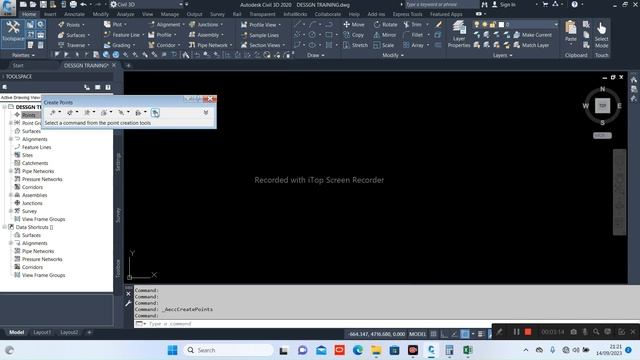
Task: Click the recorder camera screenshot icon
Action: (573, 332)
